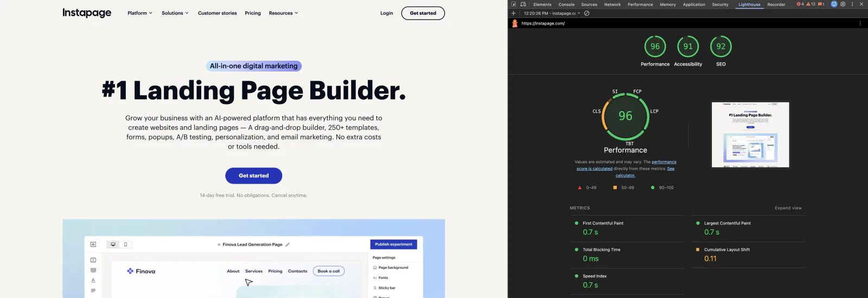Click the issues count badge showing 1

[821, 4]
